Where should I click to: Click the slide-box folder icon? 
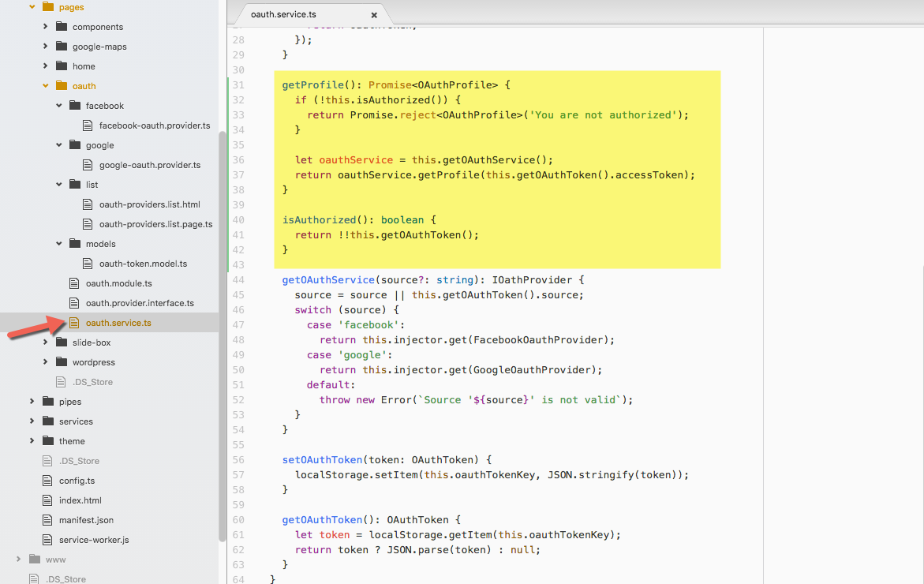pyautogui.click(x=62, y=343)
